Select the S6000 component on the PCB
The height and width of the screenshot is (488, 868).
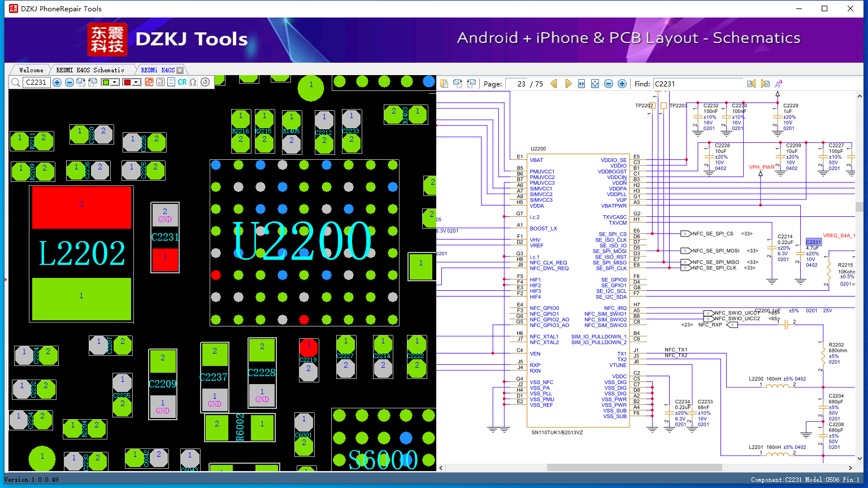[383, 459]
